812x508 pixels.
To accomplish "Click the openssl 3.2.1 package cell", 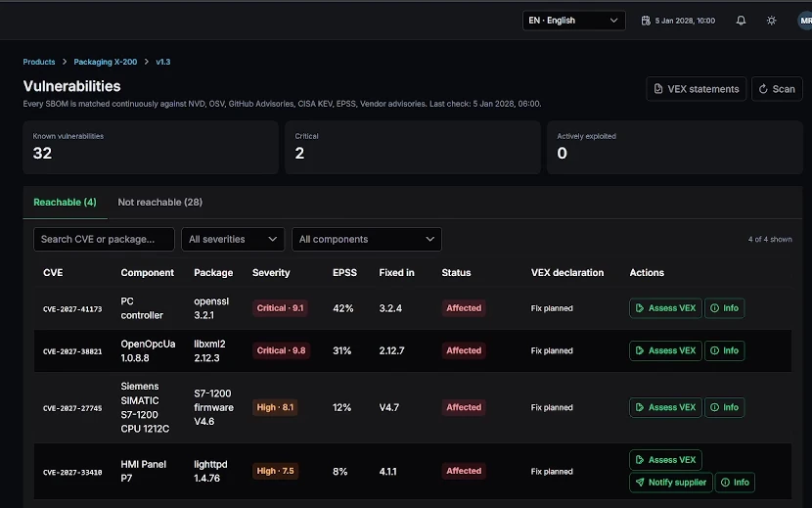I will coord(211,308).
